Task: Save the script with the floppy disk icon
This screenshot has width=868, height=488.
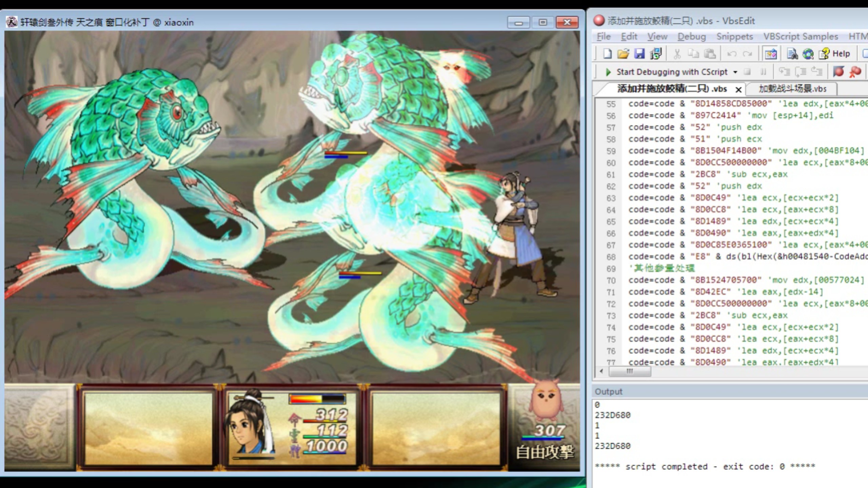Action: [639, 54]
